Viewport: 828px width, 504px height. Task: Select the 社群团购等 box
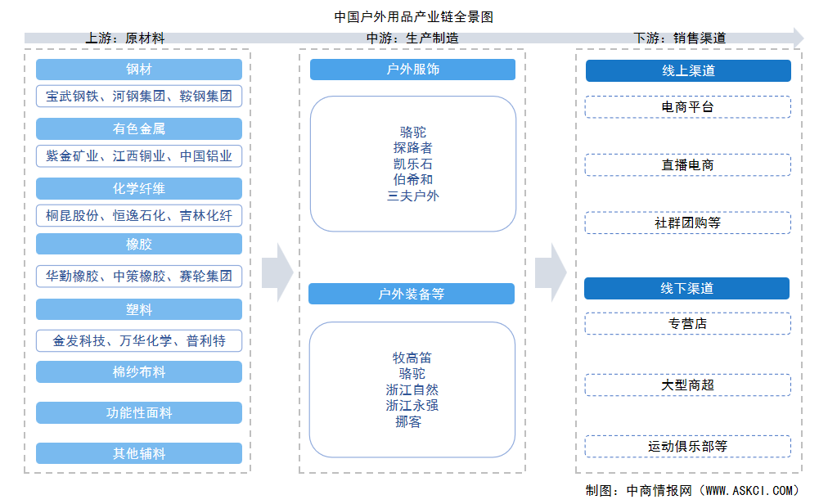(x=688, y=223)
